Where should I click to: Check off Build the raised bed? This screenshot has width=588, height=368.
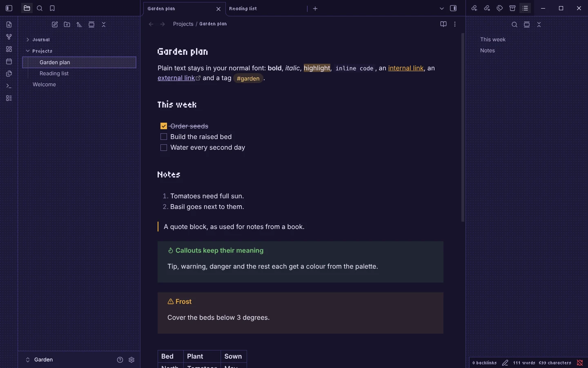coord(164,137)
